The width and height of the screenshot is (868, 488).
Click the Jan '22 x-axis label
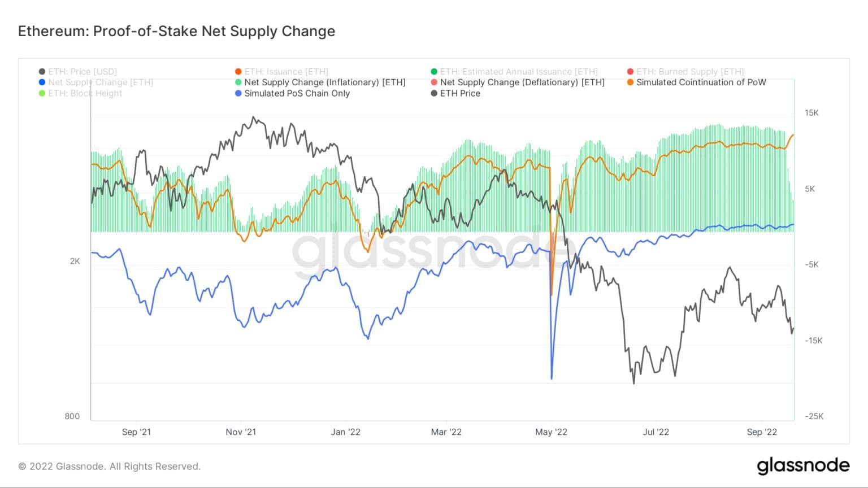[x=345, y=432]
